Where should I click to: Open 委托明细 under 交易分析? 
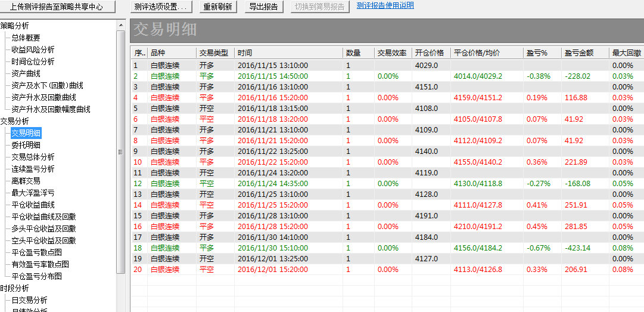tap(26, 145)
